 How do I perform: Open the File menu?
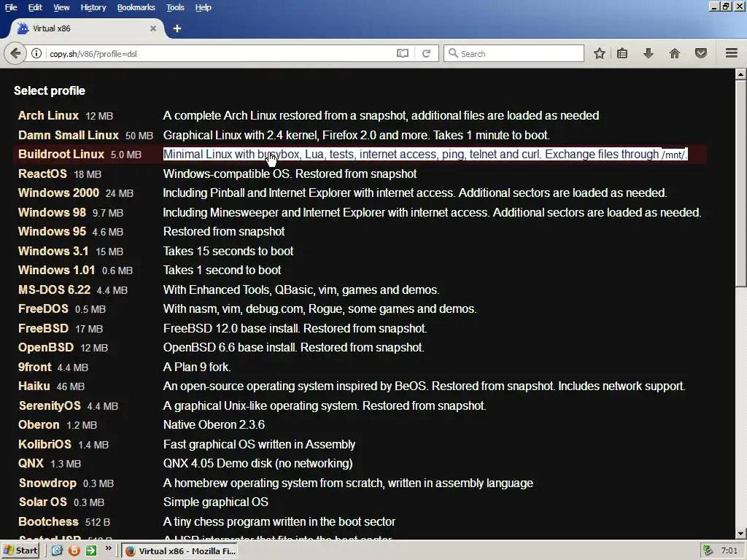coord(11,7)
